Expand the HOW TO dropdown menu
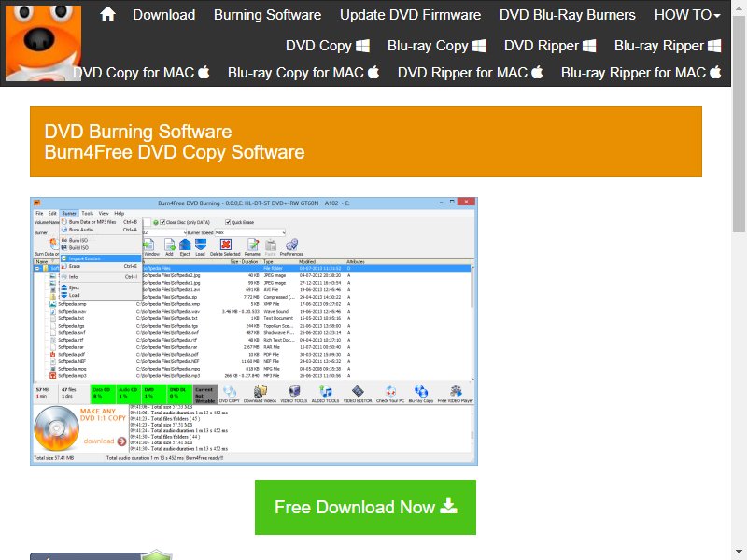The image size is (747, 560). pos(687,15)
